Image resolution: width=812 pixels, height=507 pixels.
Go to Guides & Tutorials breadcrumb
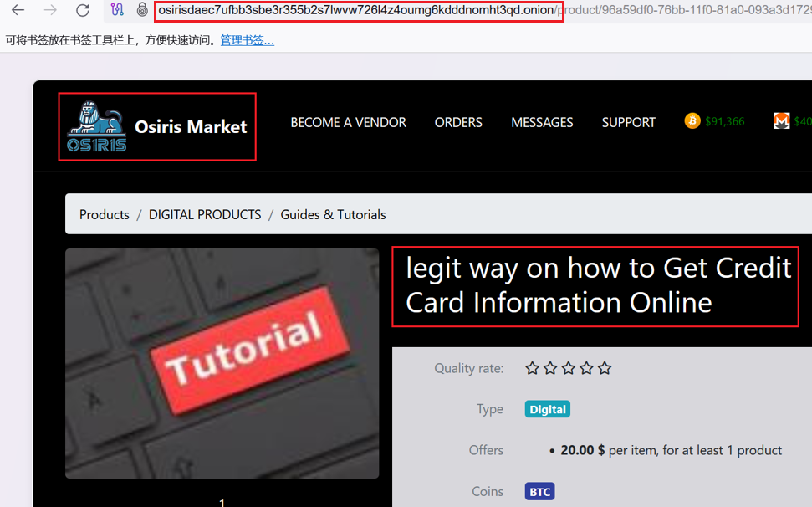click(333, 214)
